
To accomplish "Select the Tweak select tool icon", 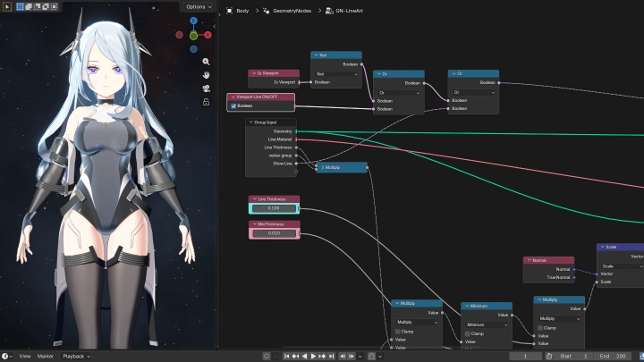I will click(7, 6).
